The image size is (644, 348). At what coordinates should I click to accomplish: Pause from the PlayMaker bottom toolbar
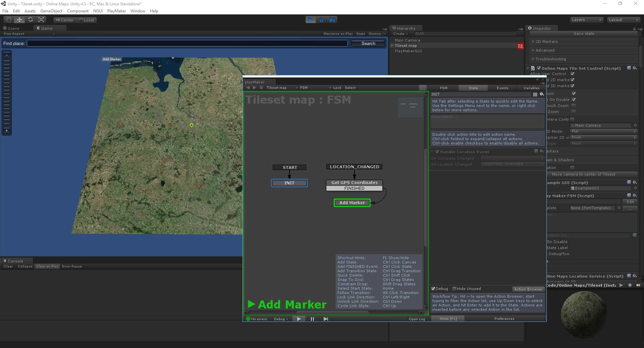[312, 319]
